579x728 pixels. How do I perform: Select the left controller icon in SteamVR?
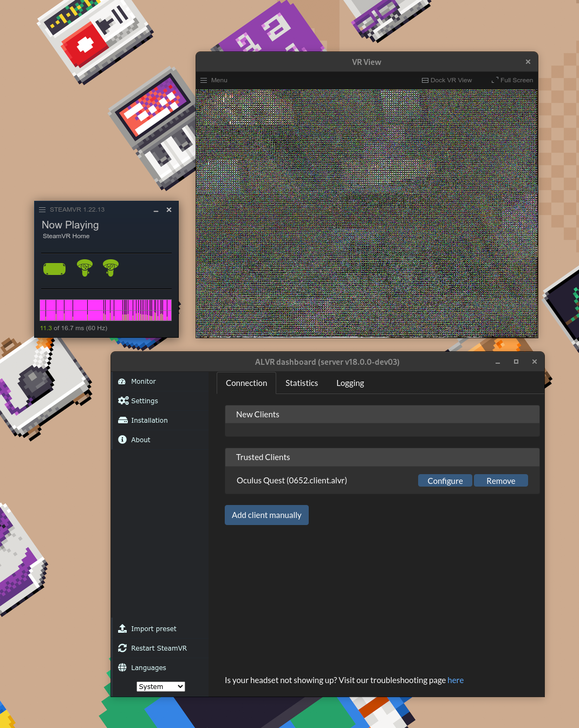click(84, 268)
